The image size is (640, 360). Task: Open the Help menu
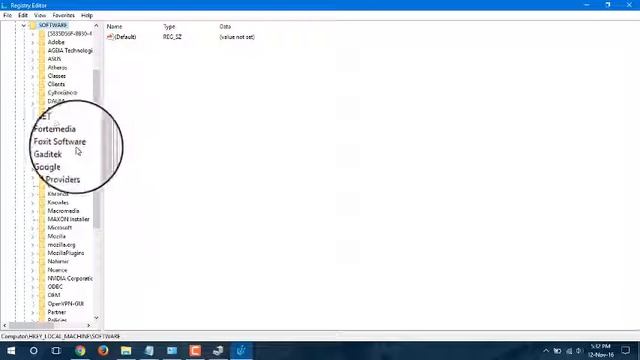click(x=87, y=15)
